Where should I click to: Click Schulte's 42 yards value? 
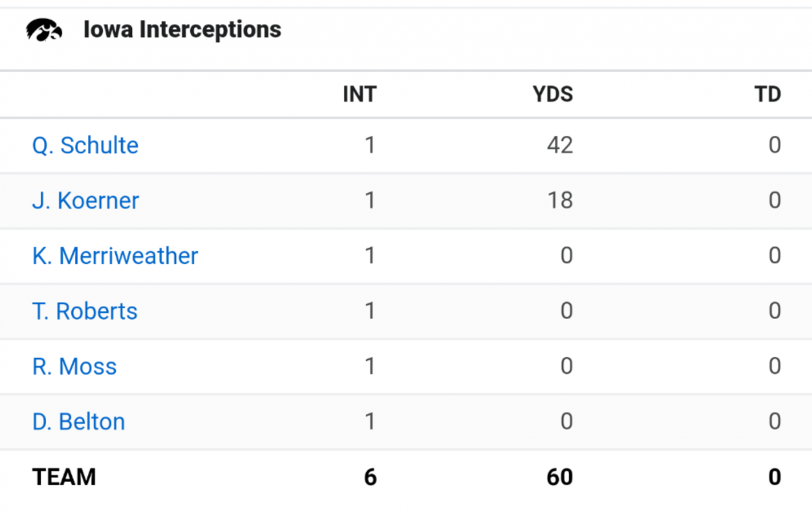click(x=560, y=145)
